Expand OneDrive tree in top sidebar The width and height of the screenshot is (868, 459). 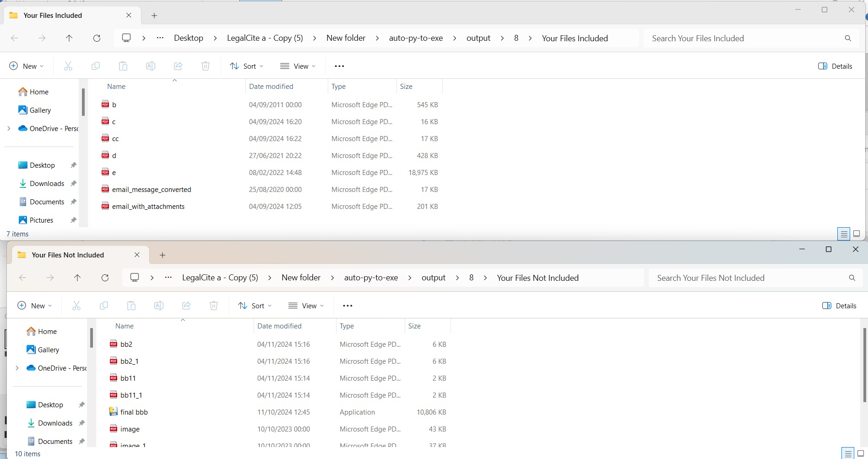(x=9, y=128)
